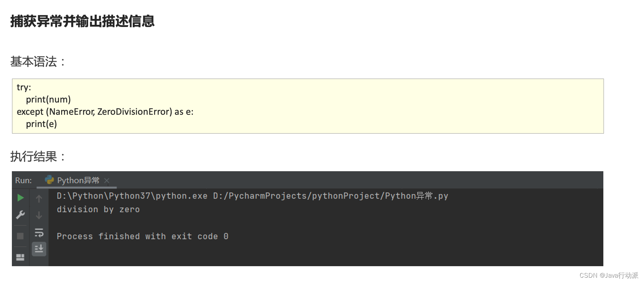Click the green Rerun play icon

(x=21, y=198)
